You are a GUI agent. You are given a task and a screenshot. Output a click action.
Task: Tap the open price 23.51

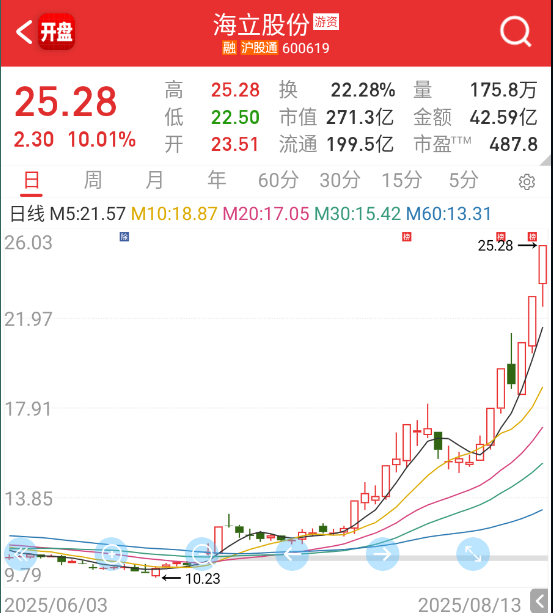click(x=235, y=144)
